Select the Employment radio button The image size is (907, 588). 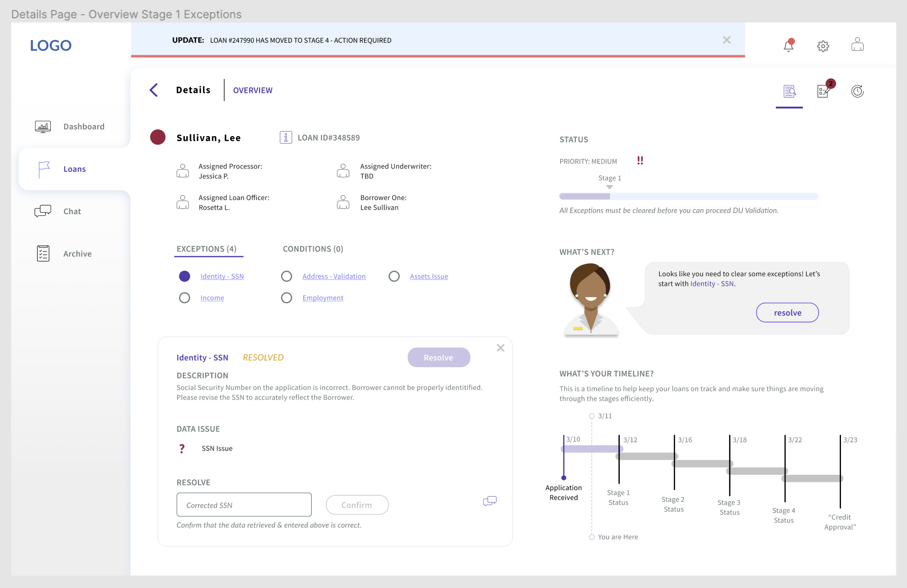(x=287, y=298)
